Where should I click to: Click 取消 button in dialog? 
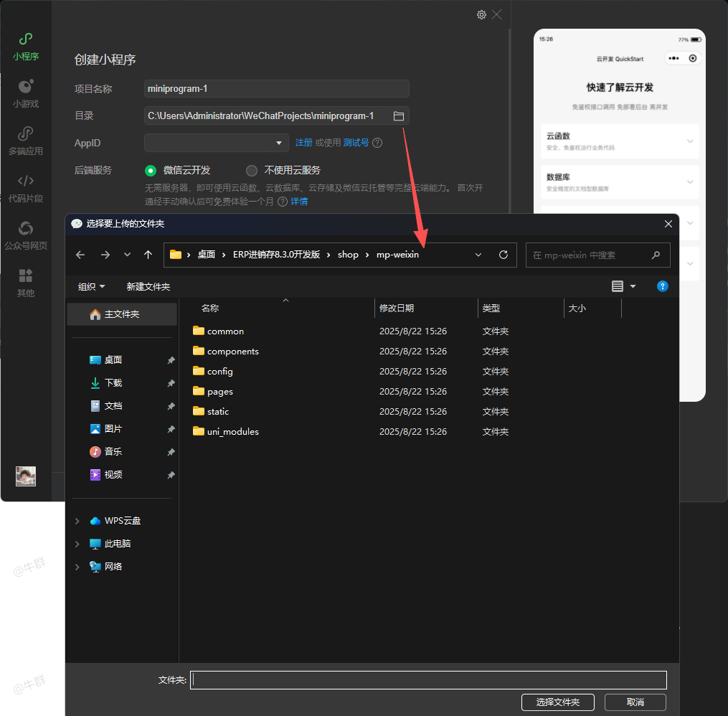[x=635, y=702]
